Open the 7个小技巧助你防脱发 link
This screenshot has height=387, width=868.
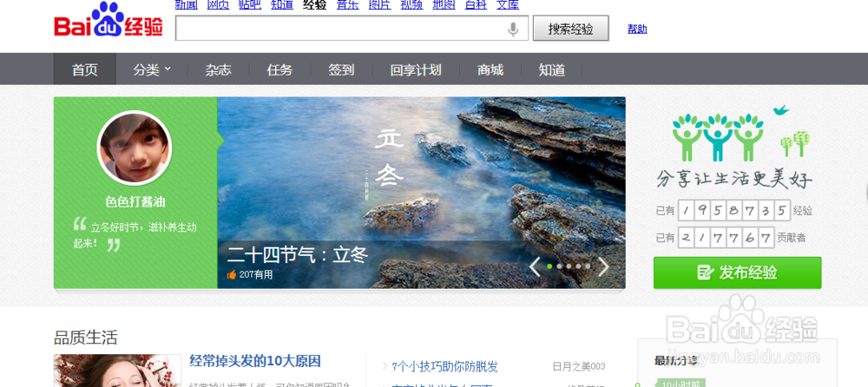[444, 366]
